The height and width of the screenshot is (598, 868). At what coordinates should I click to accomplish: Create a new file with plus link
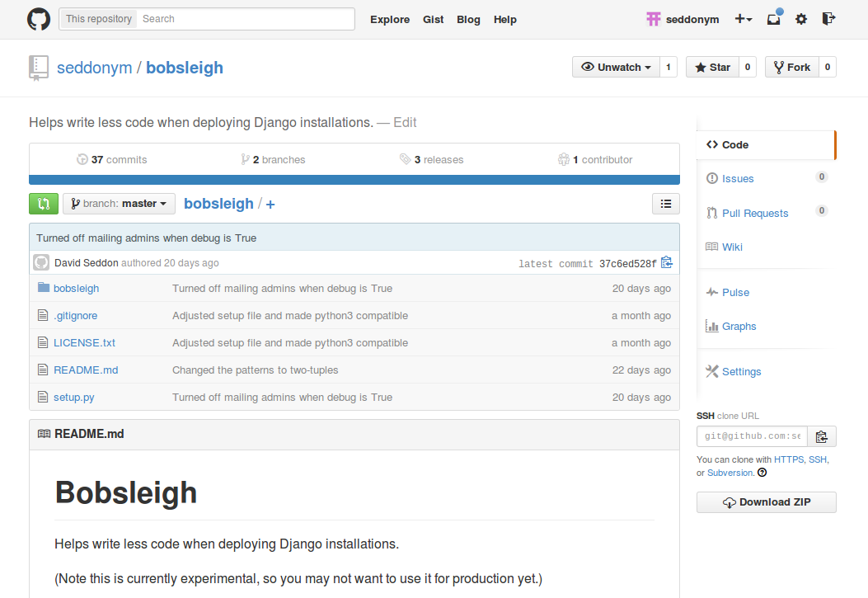(270, 205)
